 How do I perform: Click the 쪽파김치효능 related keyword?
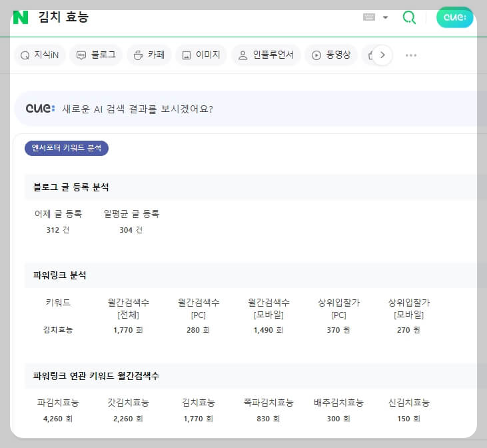click(268, 403)
